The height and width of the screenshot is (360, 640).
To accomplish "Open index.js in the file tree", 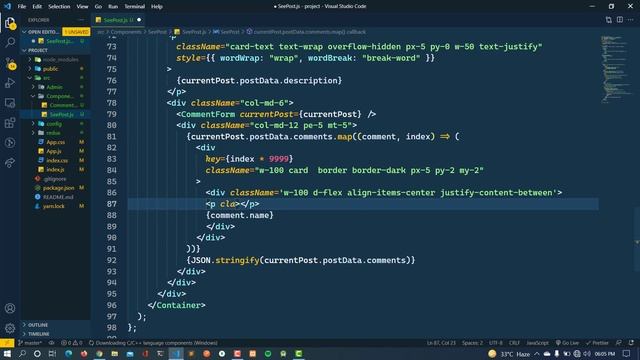I will pos(56,169).
